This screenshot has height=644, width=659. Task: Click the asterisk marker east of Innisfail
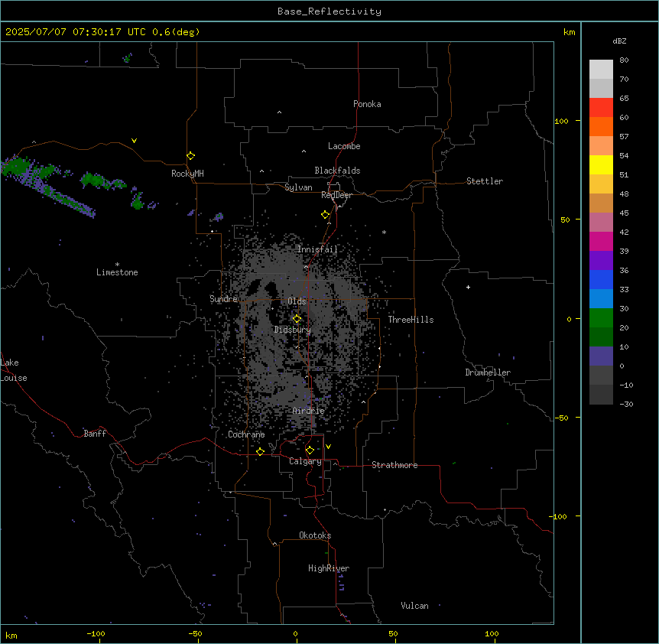(384, 232)
